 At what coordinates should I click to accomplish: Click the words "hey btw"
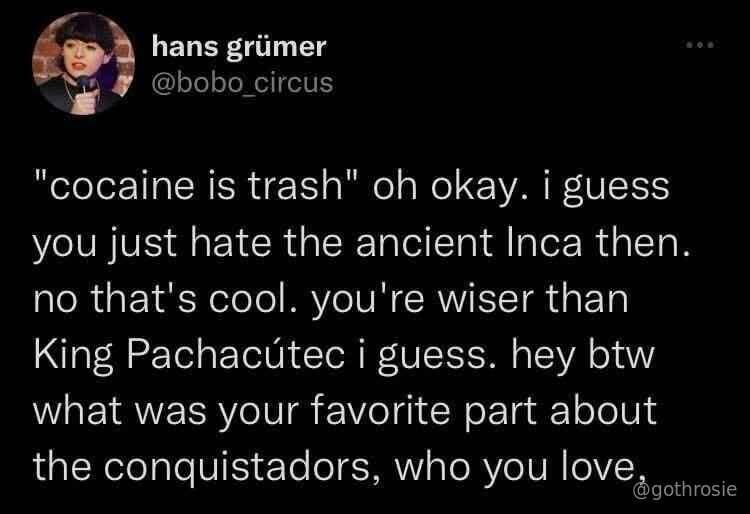pos(583,356)
